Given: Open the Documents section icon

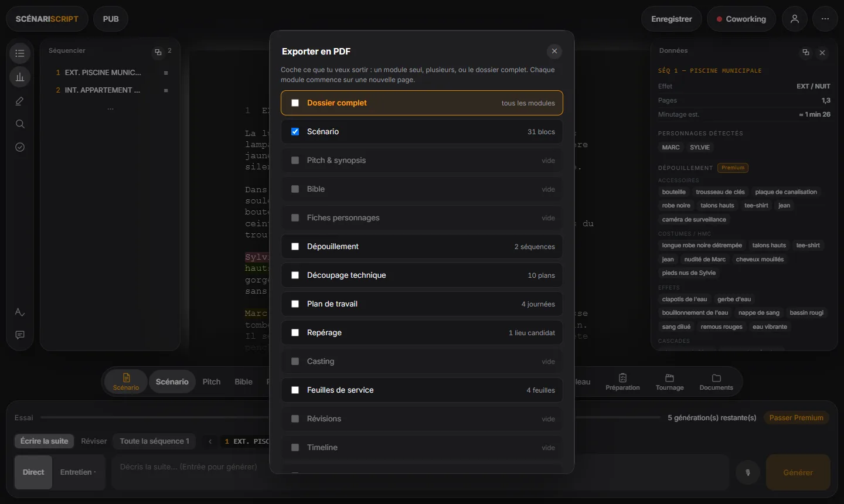Looking at the screenshot, I should [716, 382].
